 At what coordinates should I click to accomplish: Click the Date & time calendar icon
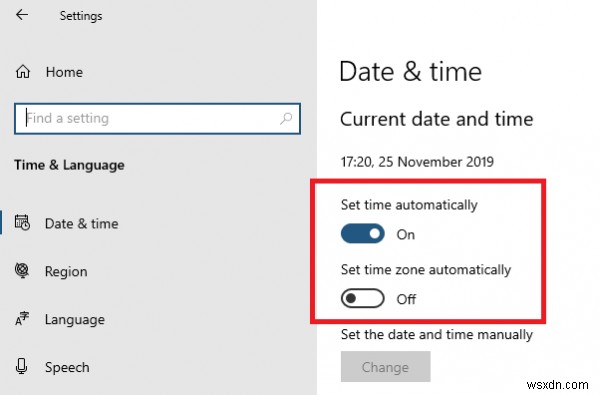(22, 223)
